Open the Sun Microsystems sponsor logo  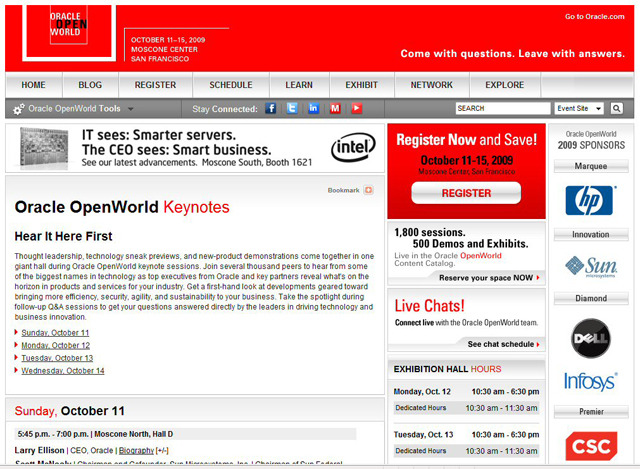click(591, 267)
